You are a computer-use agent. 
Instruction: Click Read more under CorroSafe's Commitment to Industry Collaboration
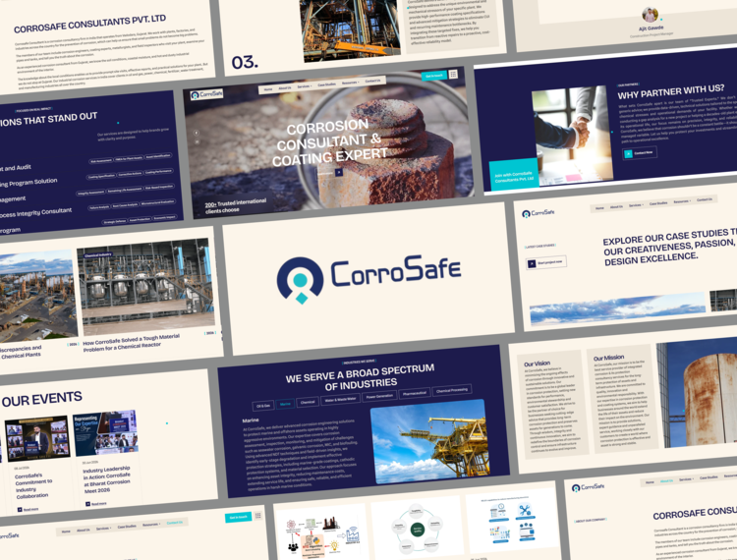[x=28, y=509]
